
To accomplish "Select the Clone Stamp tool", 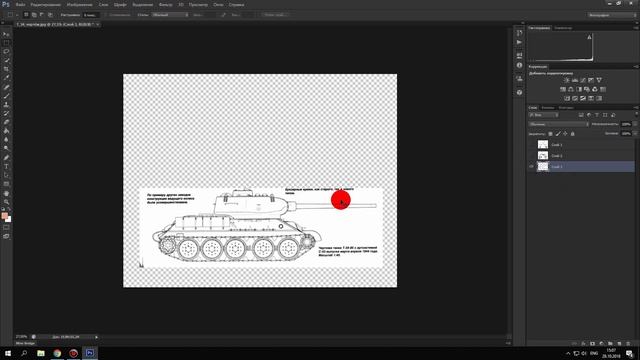I will pos(6,104).
